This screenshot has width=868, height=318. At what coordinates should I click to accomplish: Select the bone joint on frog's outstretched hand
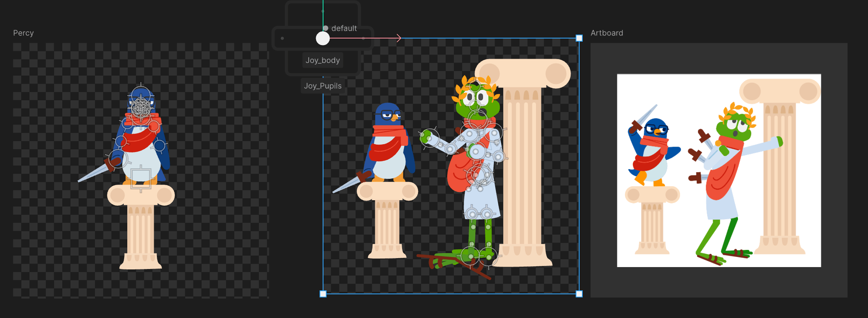pos(428,138)
